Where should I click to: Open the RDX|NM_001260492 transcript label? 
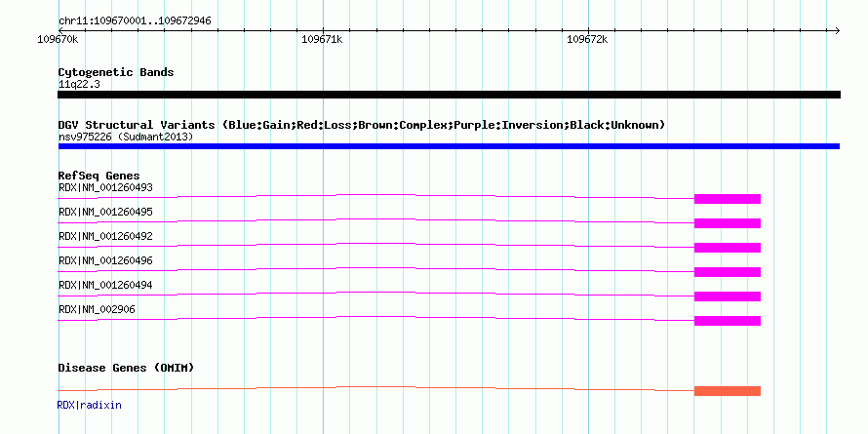[105, 236]
